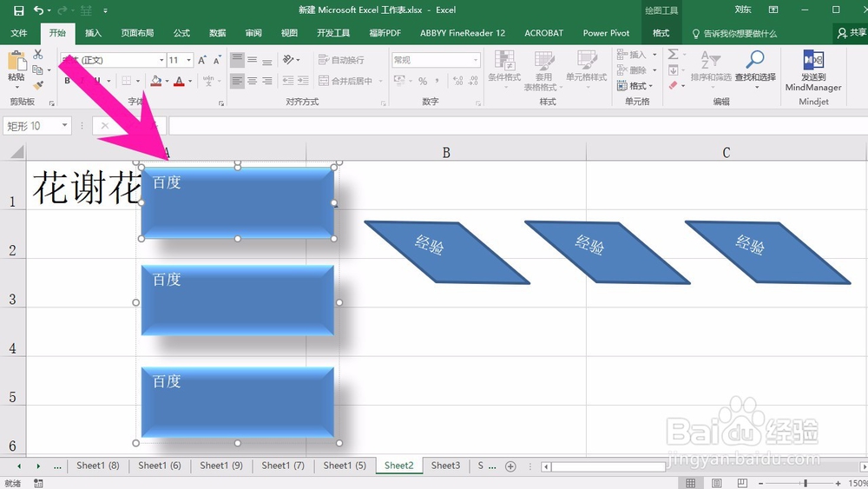
Task: Switch to the 数据 ribbon tab
Action: (x=218, y=33)
